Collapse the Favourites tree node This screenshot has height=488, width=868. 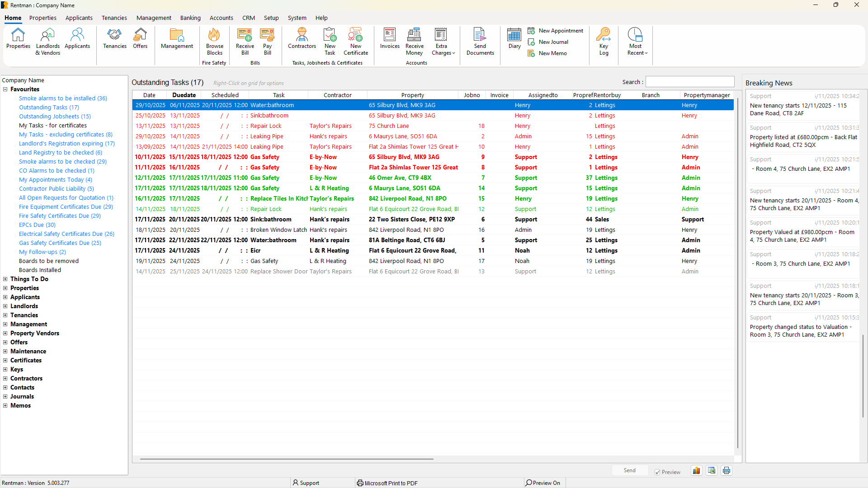coord(5,89)
